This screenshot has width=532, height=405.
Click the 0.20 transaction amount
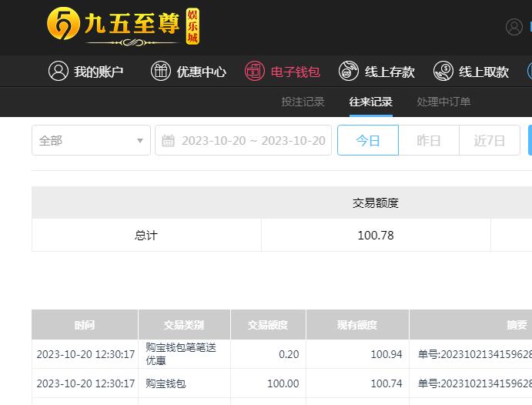(289, 354)
